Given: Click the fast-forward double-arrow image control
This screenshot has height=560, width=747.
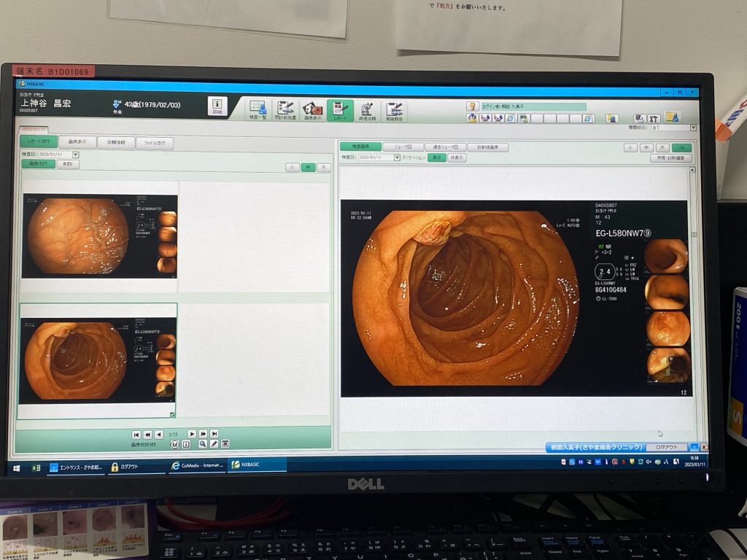Looking at the screenshot, I should click(204, 434).
